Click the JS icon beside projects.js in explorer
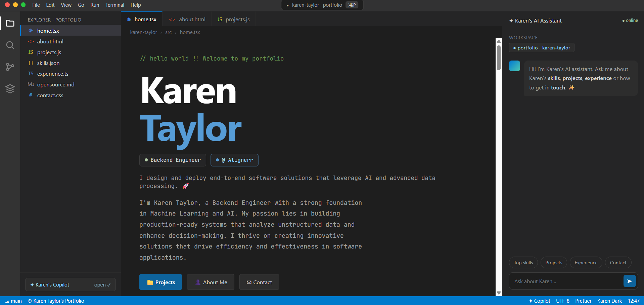Image resolution: width=644 pixels, height=305 pixels. 31,52
